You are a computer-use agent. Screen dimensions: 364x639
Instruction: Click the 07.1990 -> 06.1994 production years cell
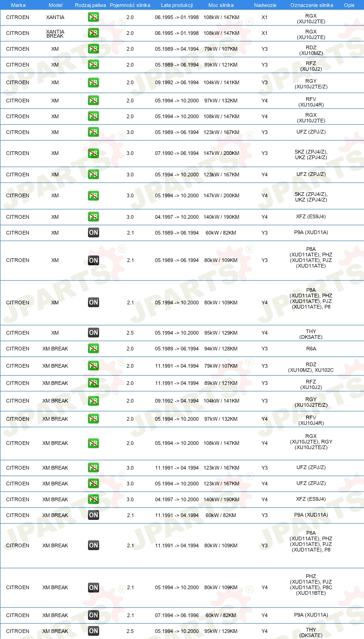coord(177,153)
